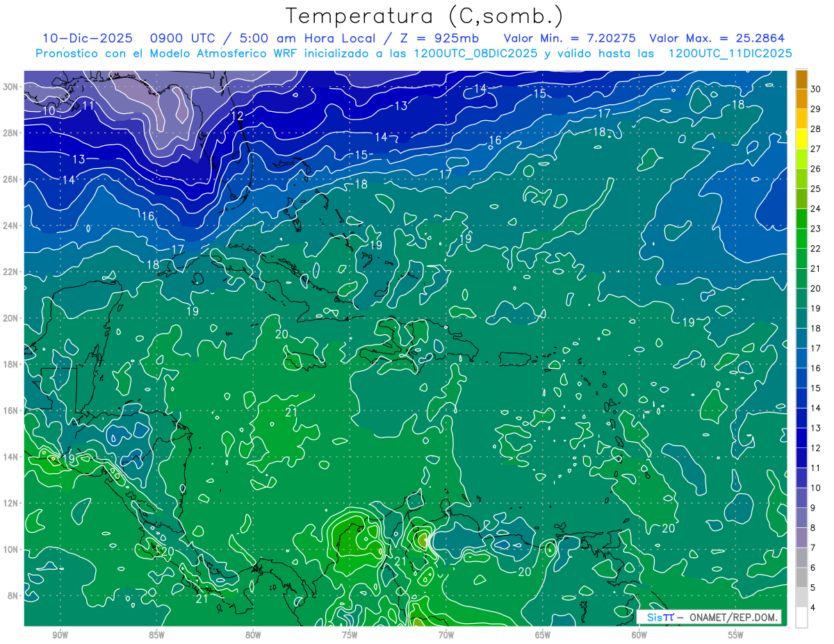This screenshot has height=644, width=834.
Task: Click the 85W longitude axis label
Action: click(156, 635)
